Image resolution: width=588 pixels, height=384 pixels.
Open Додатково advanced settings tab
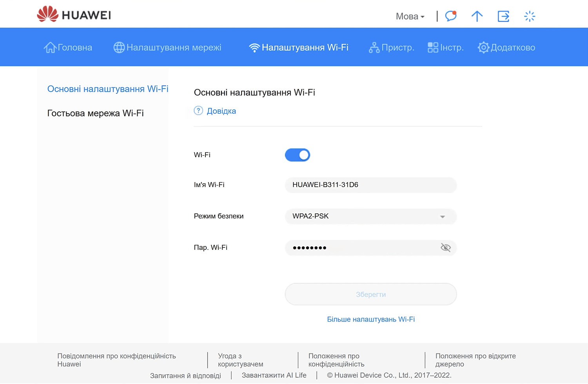[506, 47]
